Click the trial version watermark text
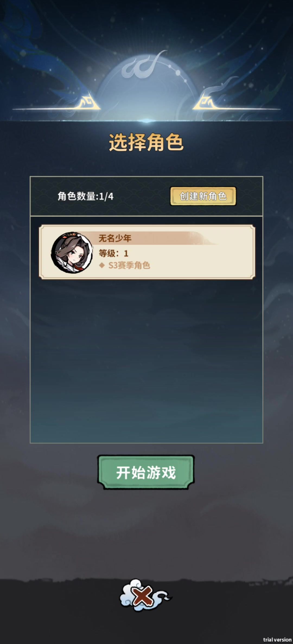The image size is (293, 644). pos(277,640)
